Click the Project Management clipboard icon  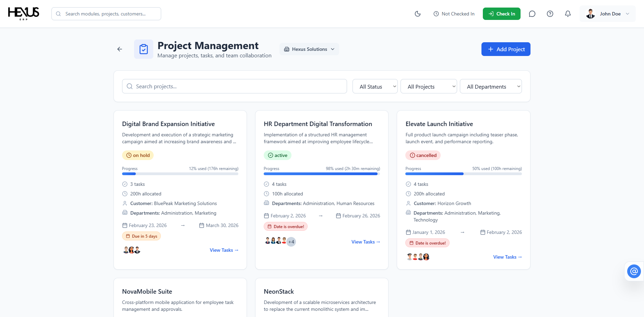pos(144,49)
